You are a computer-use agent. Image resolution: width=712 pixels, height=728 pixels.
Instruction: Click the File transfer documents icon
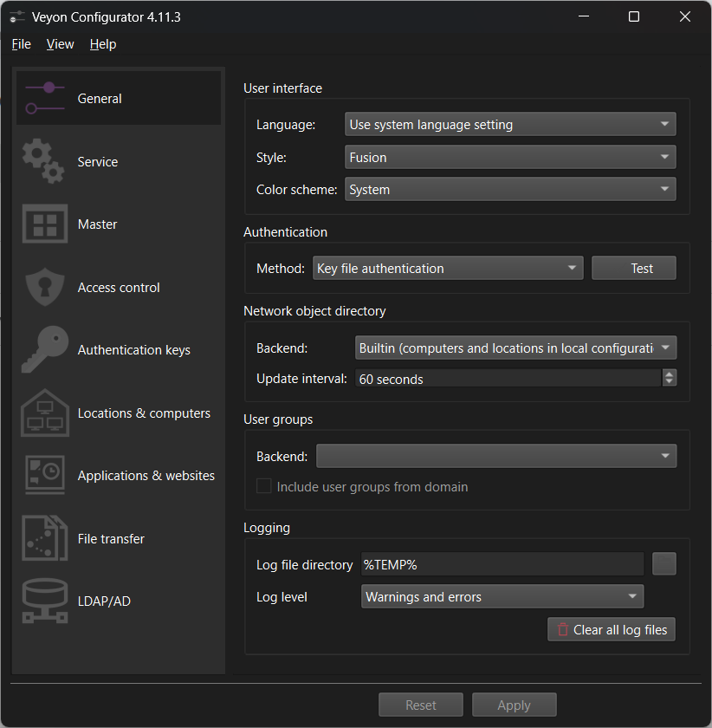coord(44,538)
